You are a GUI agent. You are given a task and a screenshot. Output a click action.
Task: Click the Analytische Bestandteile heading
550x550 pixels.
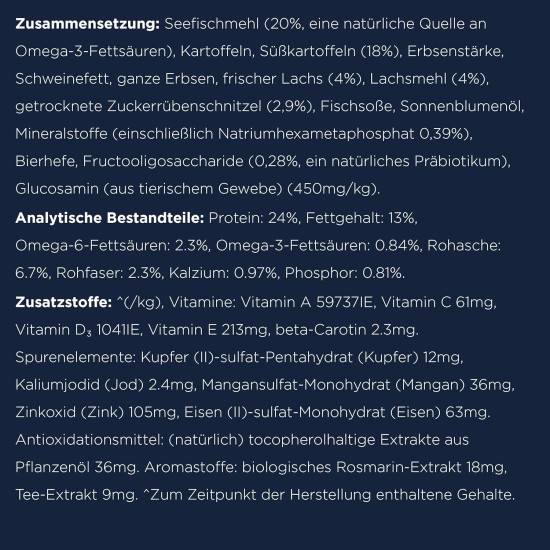110,218
